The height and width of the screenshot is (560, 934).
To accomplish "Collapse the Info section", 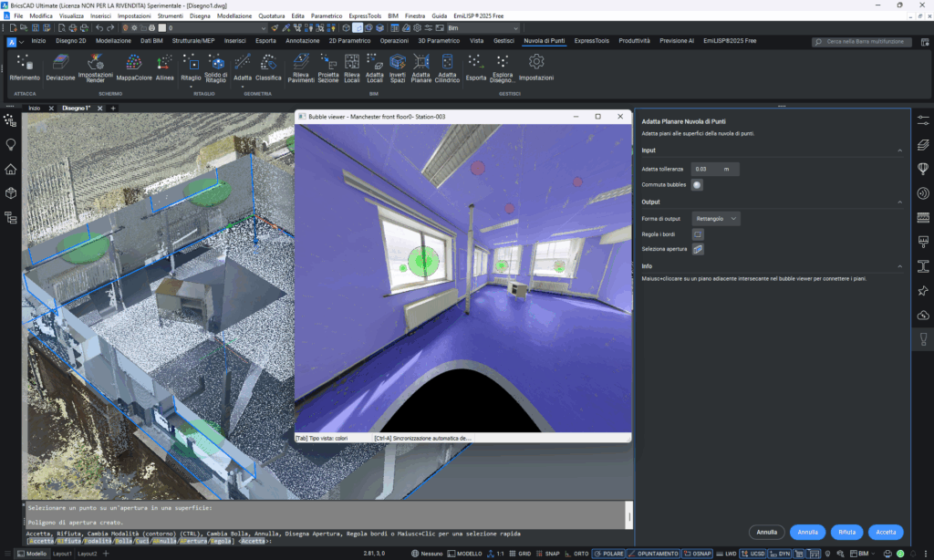I will pyautogui.click(x=899, y=266).
